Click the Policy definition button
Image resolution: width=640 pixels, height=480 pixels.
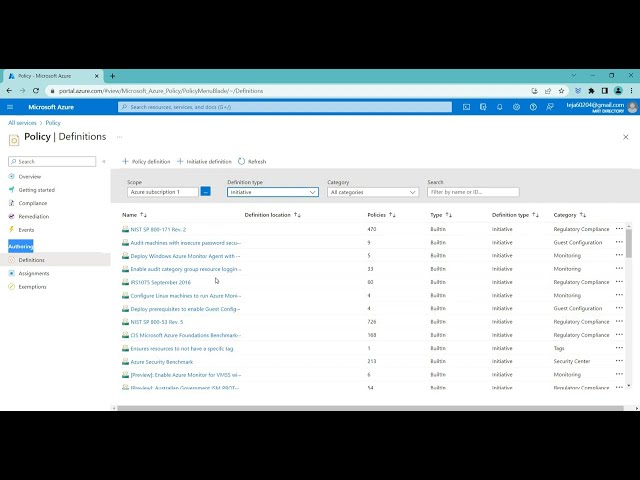pyautogui.click(x=146, y=162)
